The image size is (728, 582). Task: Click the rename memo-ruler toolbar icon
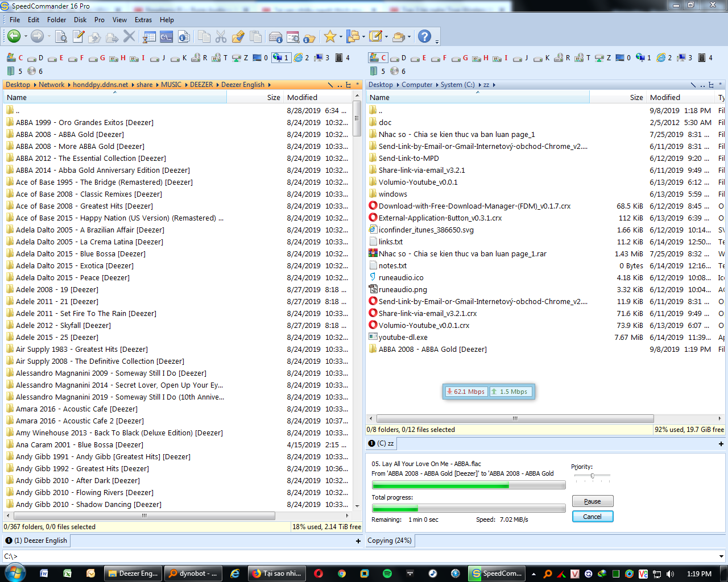(238, 36)
